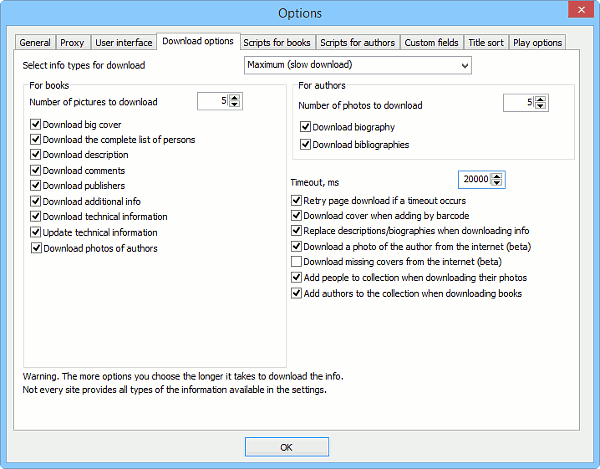The width and height of the screenshot is (600, 469).
Task: Toggle Download bibliographies checkbox
Action: [305, 145]
